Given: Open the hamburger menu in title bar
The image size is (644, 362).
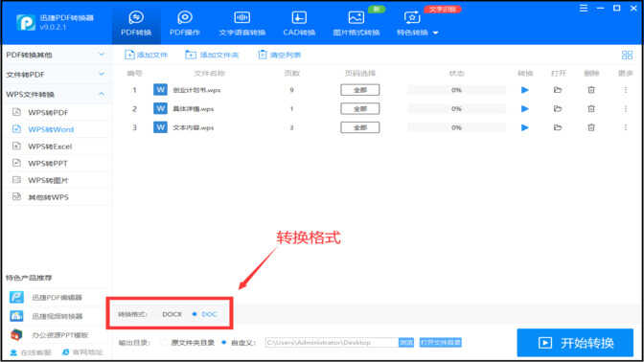Looking at the screenshot, I should coord(584,9).
